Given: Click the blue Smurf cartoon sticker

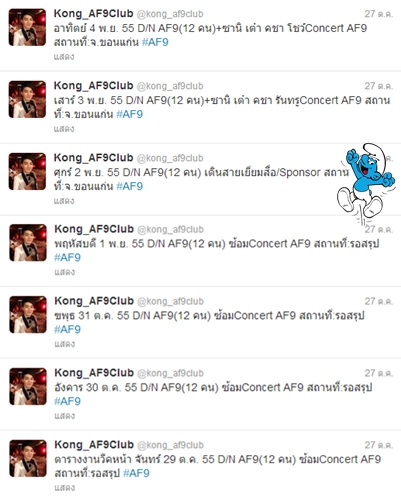Looking at the screenshot, I should click(366, 183).
